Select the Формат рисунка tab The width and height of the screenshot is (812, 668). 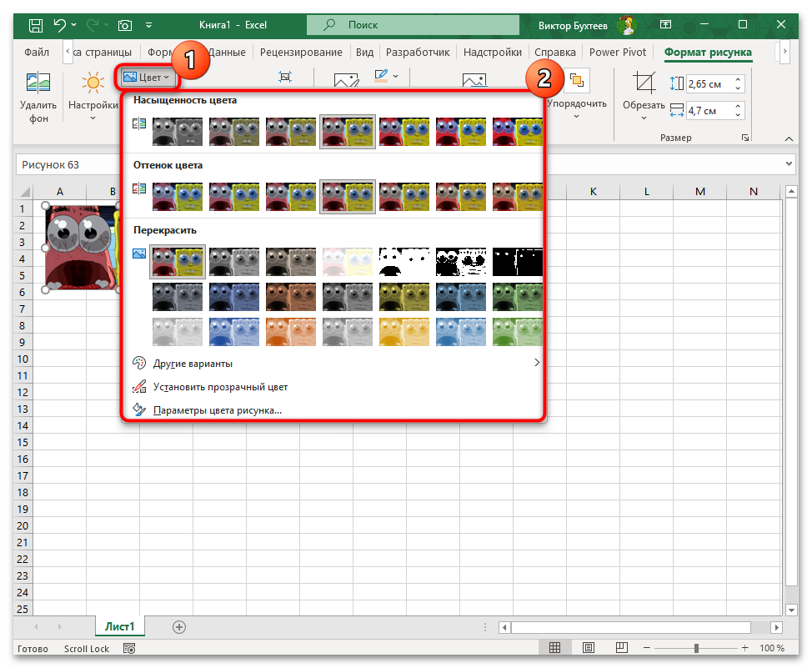coord(708,52)
